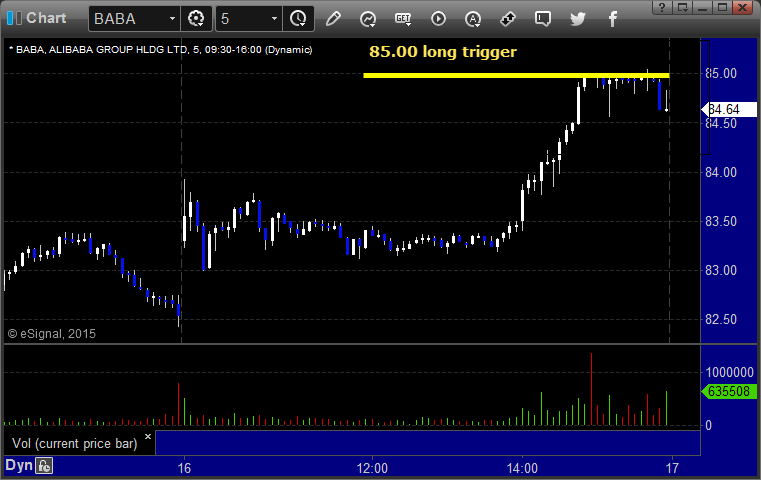The image size is (761, 480).
Task: Click the interval field showing 5
Action: (x=242, y=19)
